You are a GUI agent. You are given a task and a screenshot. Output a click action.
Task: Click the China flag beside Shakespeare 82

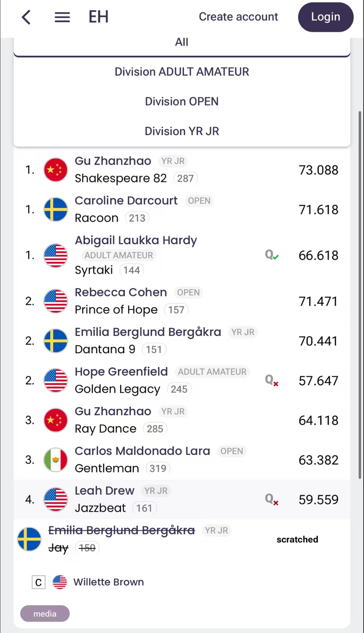pyautogui.click(x=56, y=170)
